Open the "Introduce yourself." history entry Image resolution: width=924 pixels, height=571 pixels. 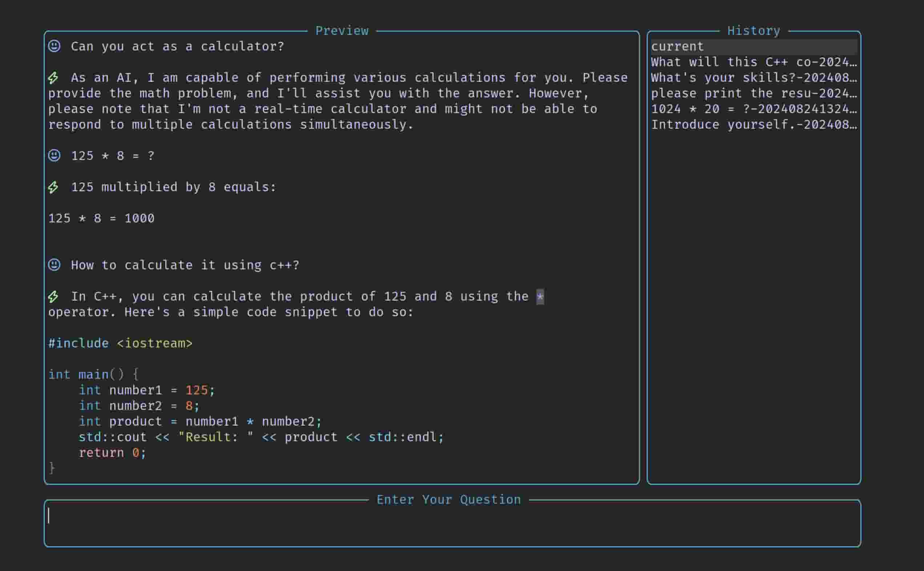pyautogui.click(x=754, y=125)
